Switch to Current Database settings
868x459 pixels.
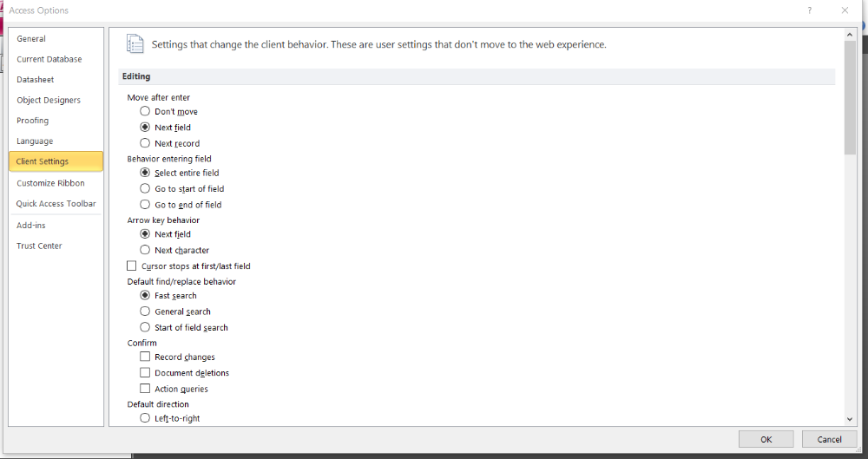(49, 59)
